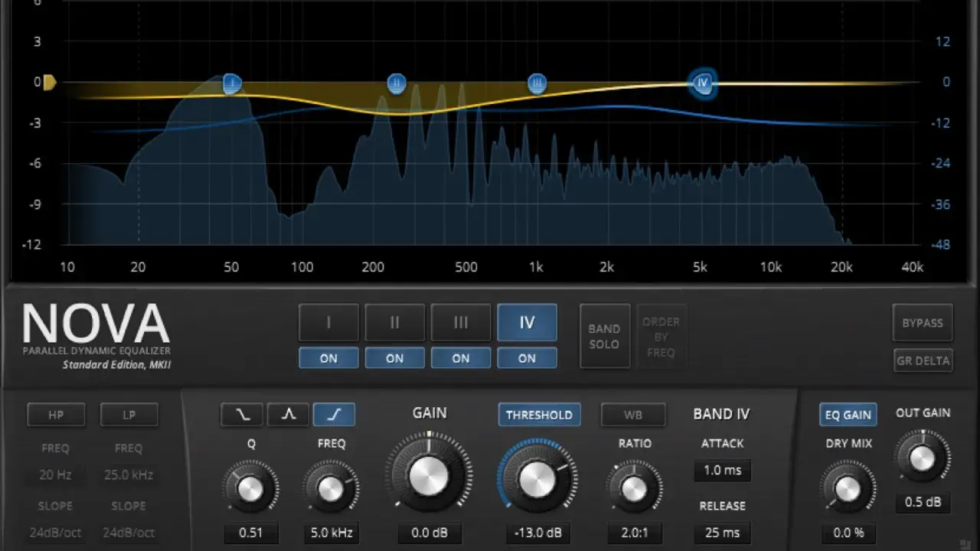
Task: Open LP slope selector 24dB/oct
Action: (x=129, y=532)
